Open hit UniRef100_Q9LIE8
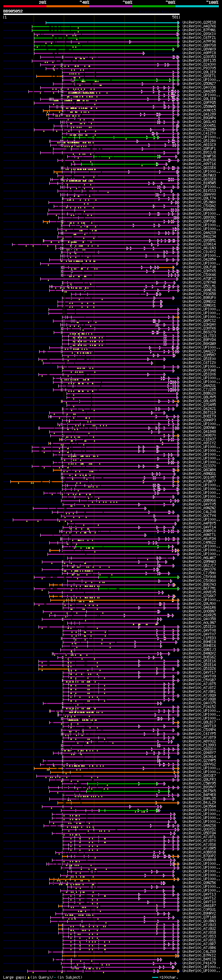This screenshot has height=980, width=222. tap(199, 99)
